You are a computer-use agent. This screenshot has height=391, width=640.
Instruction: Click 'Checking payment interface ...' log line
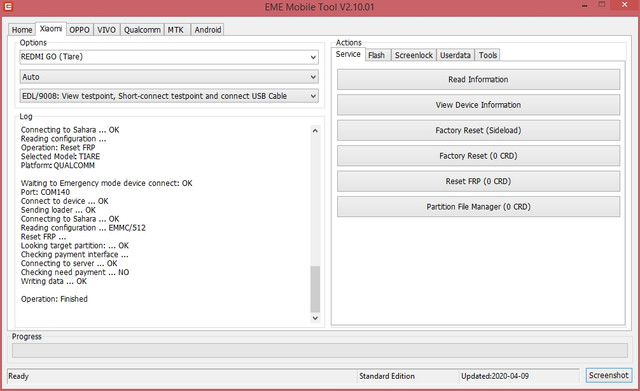[x=75, y=255]
